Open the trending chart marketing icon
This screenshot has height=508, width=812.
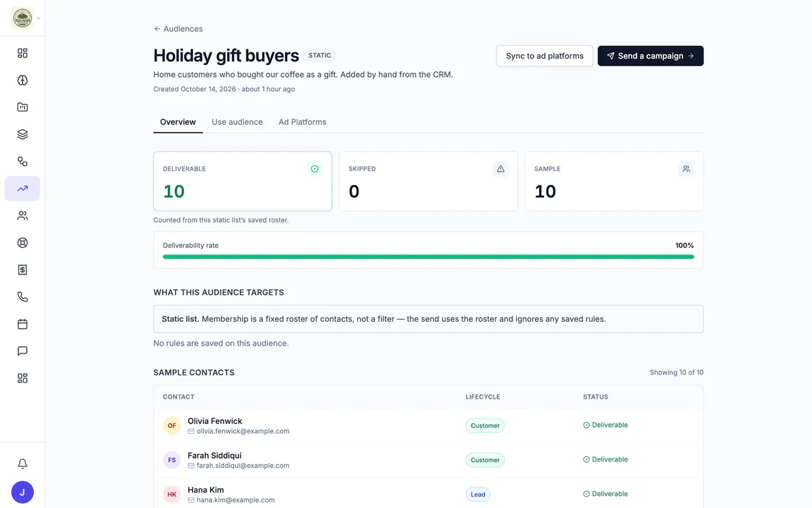point(23,188)
